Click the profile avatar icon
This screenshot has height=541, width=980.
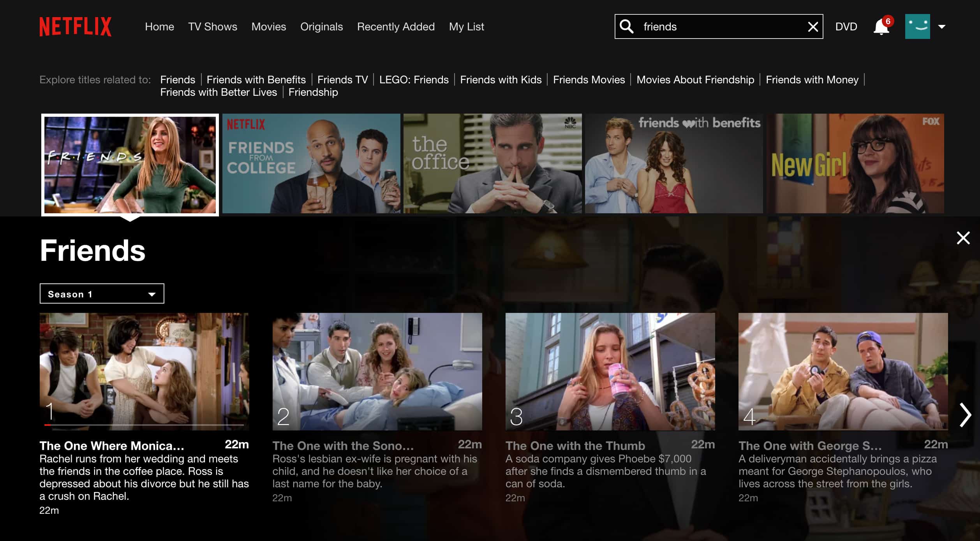pyautogui.click(x=918, y=26)
